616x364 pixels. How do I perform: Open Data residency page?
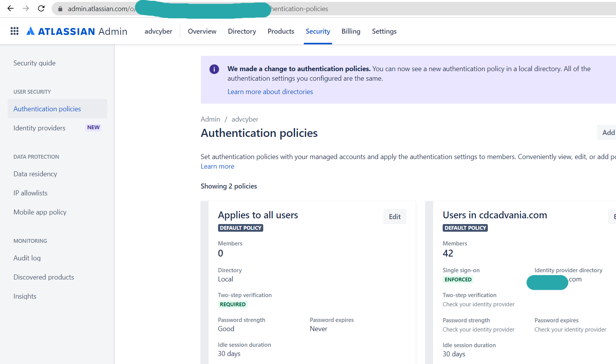coord(35,174)
